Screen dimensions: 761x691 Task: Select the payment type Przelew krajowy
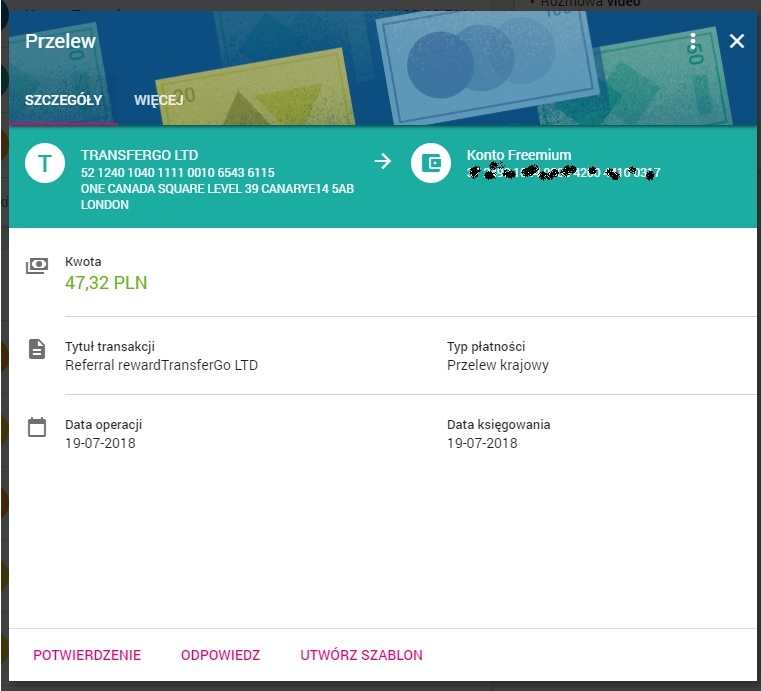click(x=498, y=365)
